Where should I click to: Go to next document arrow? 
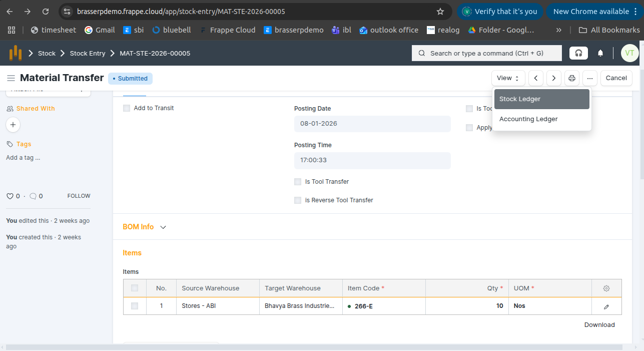[553, 78]
